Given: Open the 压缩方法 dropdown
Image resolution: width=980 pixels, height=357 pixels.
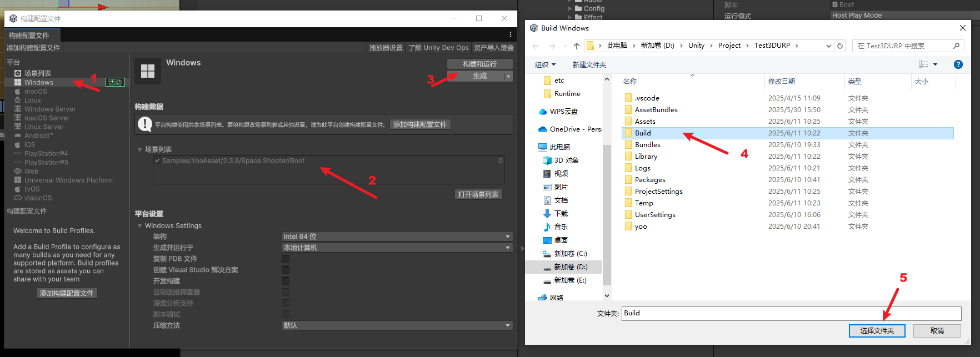Looking at the screenshot, I should click(x=397, y=325).
